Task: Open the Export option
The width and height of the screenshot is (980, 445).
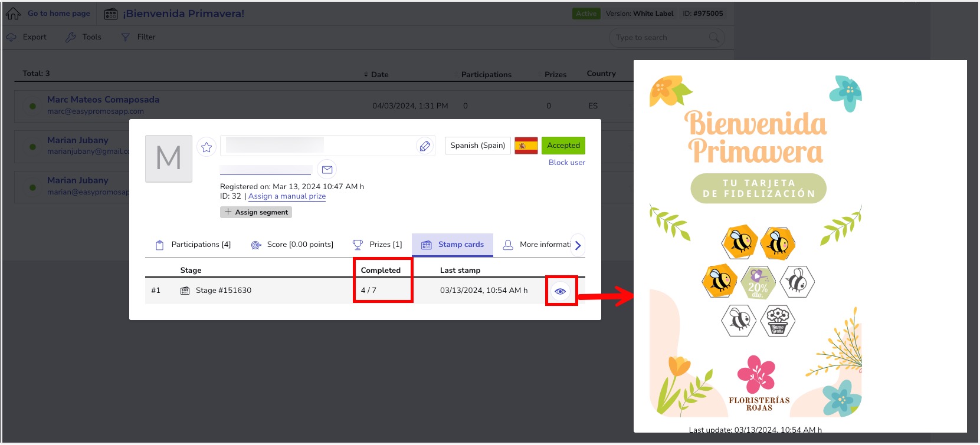Action: coord(27,37)
